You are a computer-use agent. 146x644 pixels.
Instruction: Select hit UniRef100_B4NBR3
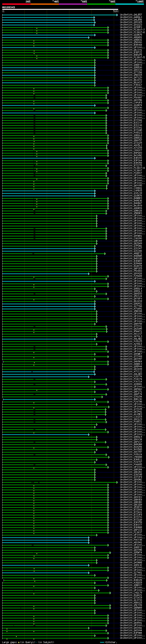(131, 198)
